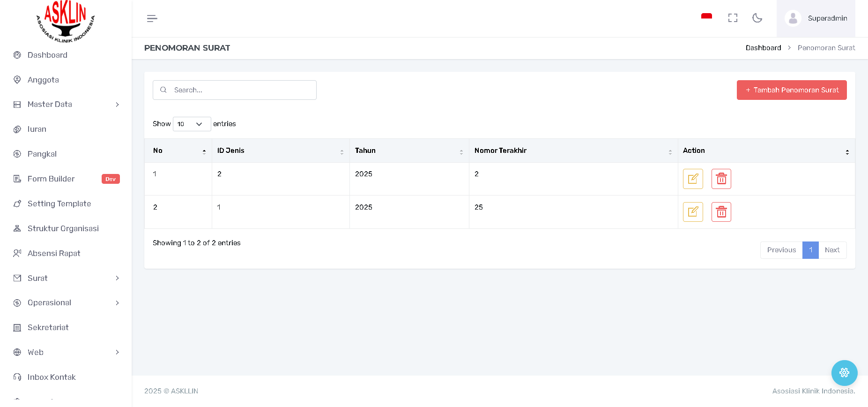Open the Show entries count dropdown
The width and height of the screenshot is (868, 407).
(x=192, y=124)
